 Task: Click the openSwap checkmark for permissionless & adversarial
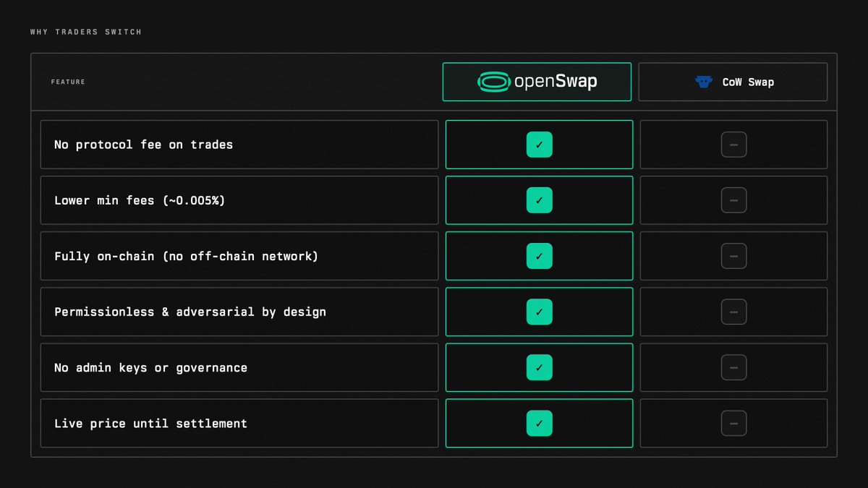click(540, 312)
